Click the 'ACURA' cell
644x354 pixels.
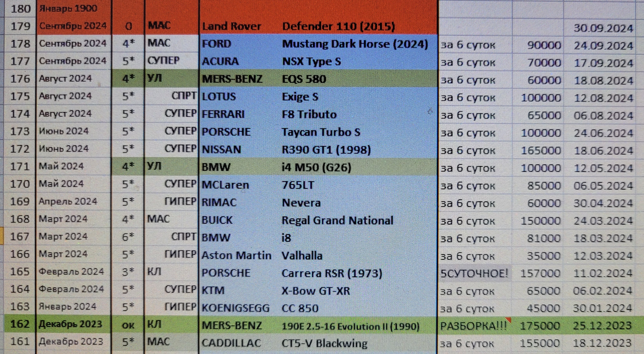[240, 61]
